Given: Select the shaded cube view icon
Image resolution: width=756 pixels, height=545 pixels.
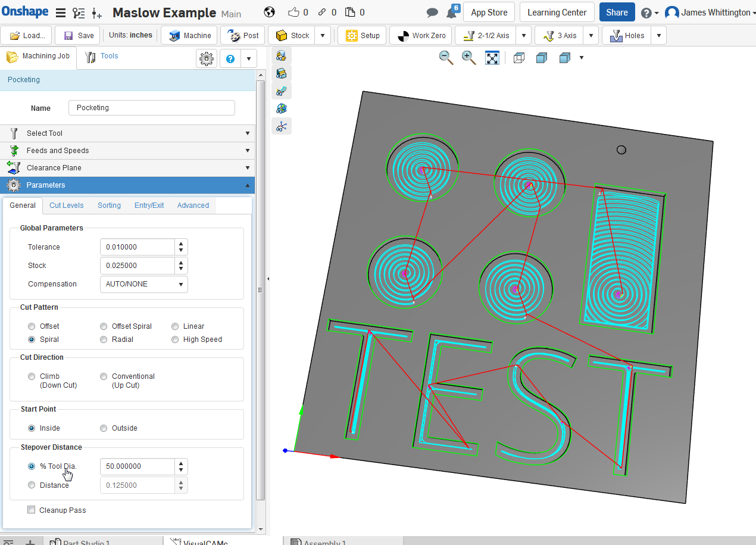Looking at the screenshot, I should (x=542, y=58).
